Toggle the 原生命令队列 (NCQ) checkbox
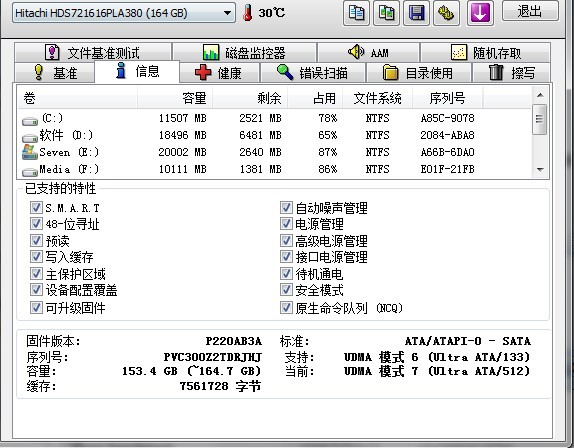Viewport: 574px width, 448px height. click(x=286, y=307)
